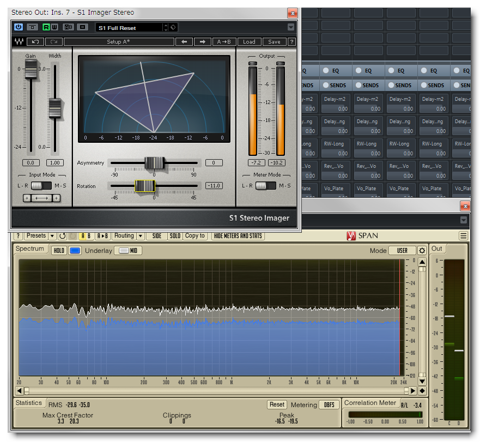Switch to the Spectrum tab
The image size is (486, 448).
[30, 249]
